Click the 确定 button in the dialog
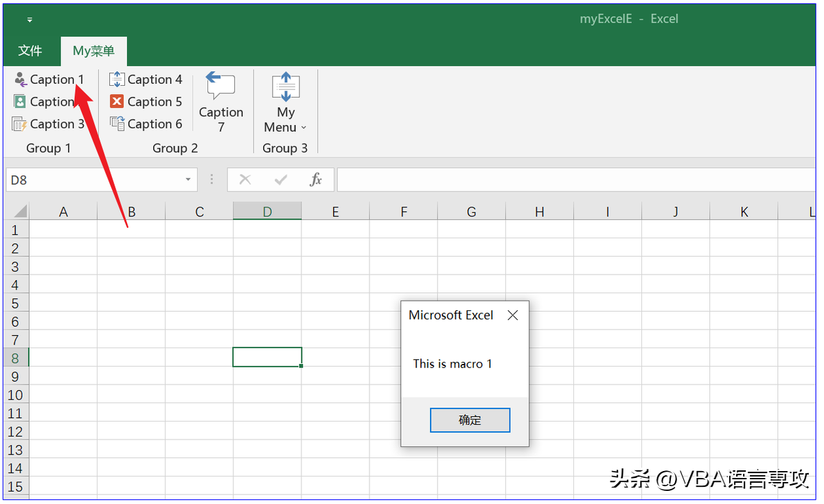 [470, 420]
